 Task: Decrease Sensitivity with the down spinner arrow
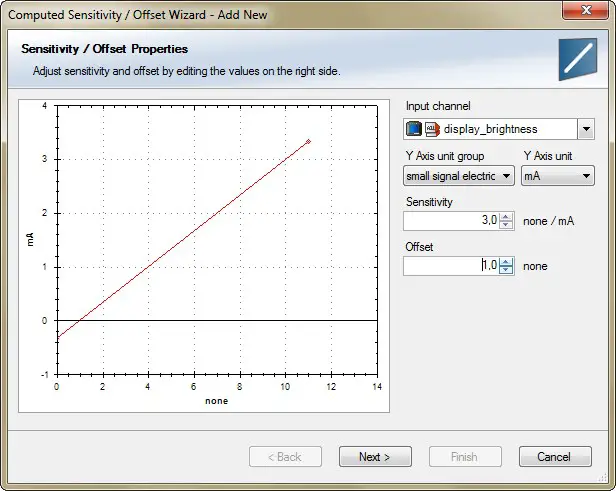[x=506, y=225]
